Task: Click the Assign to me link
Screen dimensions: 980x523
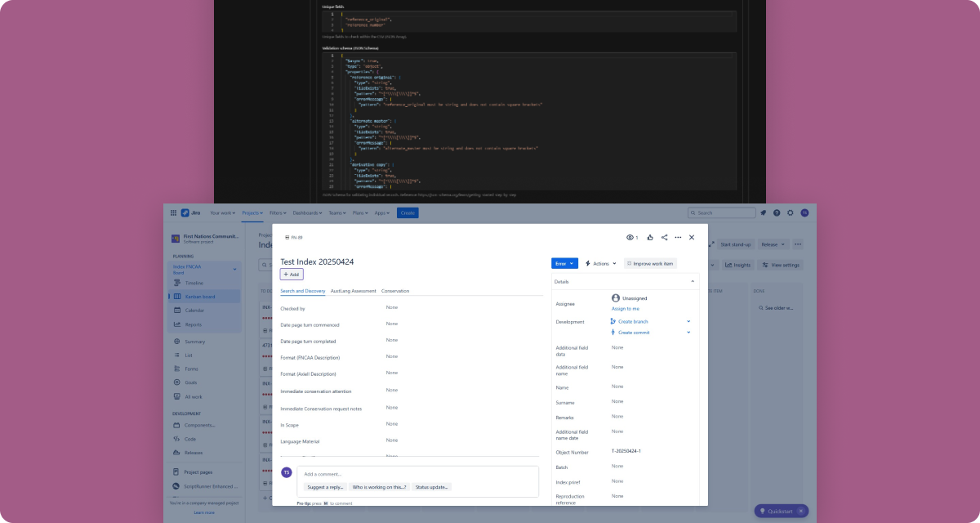Action: tap(625, 309)
